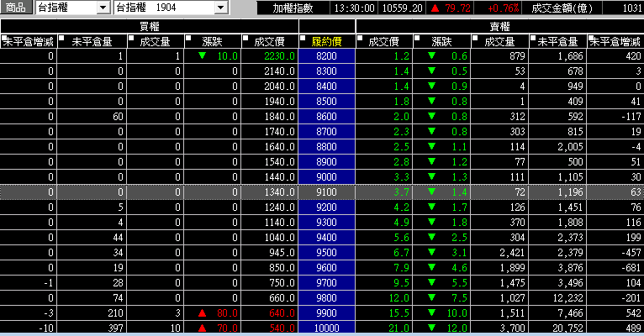The height and width of the screenshot is (336, 644).
Task: Open the 台指權 1904 contract dropdown
Action: coord(221,8)
